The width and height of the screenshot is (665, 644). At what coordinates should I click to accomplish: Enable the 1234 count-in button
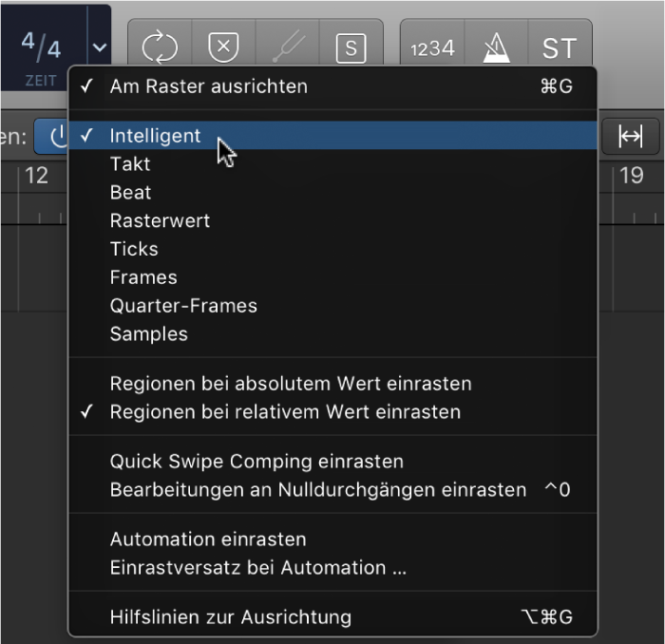[432, 47]
